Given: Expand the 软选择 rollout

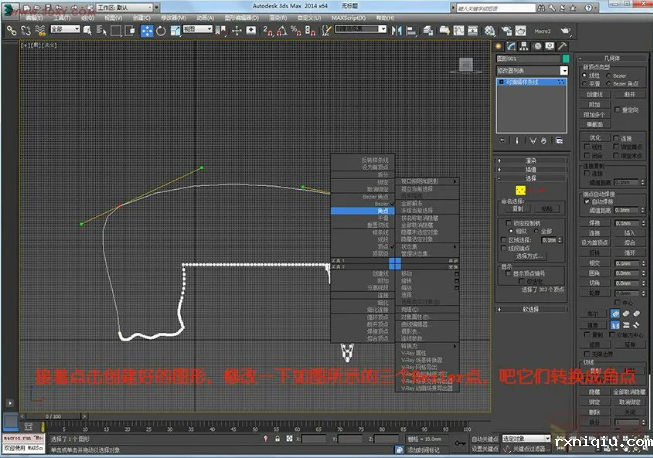Looking at the screenshot, I should point(531,309).
